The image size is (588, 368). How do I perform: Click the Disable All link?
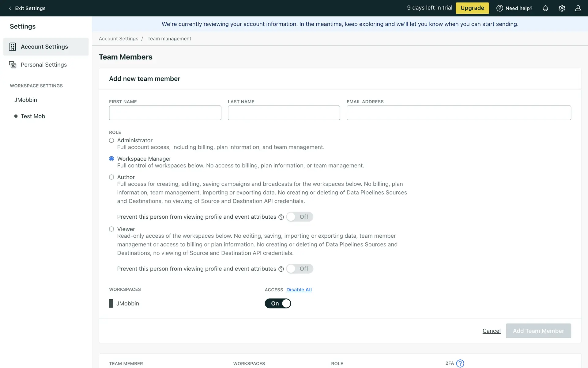[299, 289]
